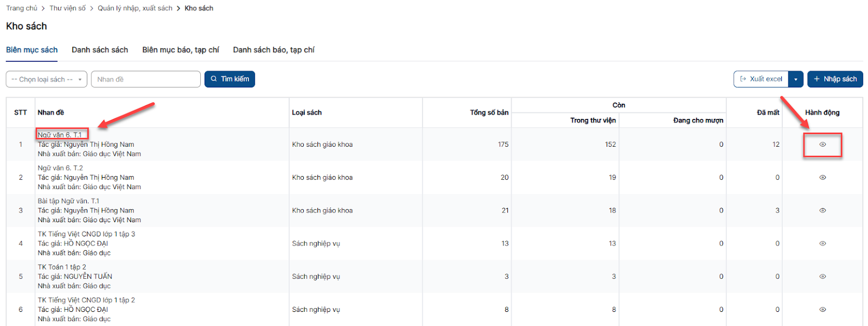Open eye icon for Bài tập Ngữ văn. T.1

[822, 210]
